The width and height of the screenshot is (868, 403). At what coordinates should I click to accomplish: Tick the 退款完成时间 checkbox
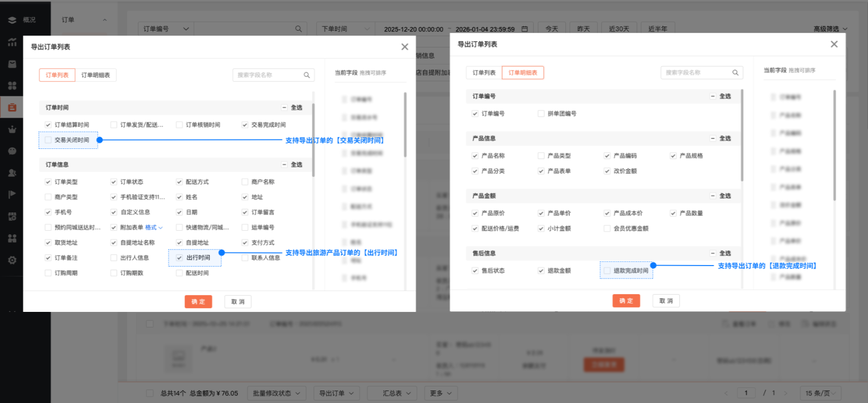(607, 271)
